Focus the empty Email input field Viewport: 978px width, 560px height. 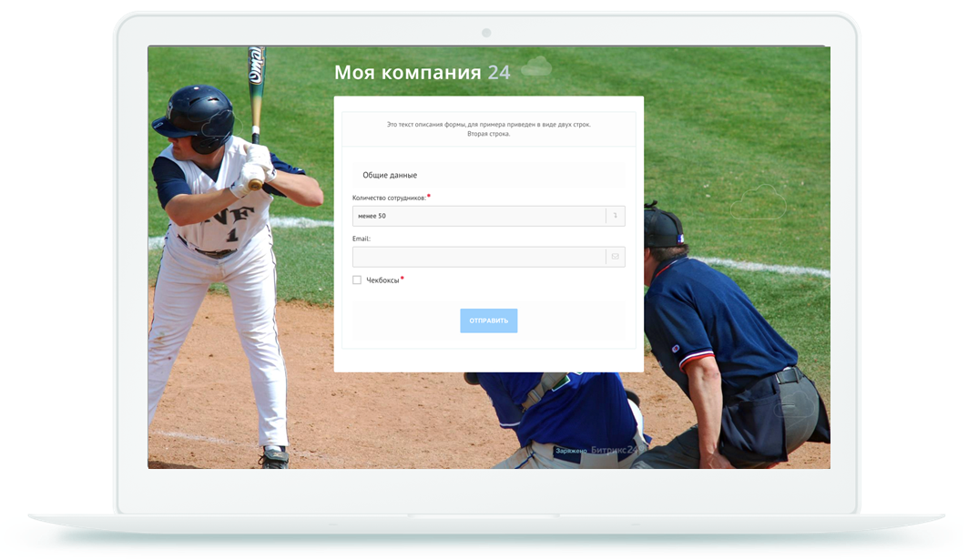tap(478, 257)
